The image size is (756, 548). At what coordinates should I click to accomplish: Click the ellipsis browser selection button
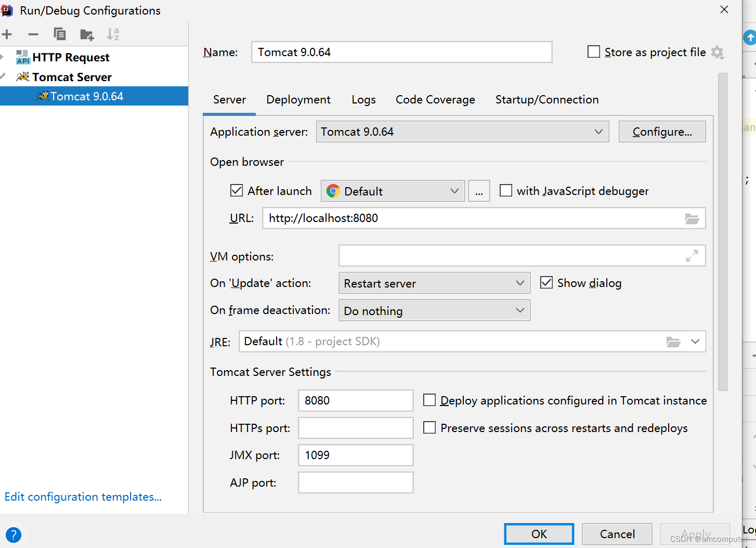click(x=479, y=191)
